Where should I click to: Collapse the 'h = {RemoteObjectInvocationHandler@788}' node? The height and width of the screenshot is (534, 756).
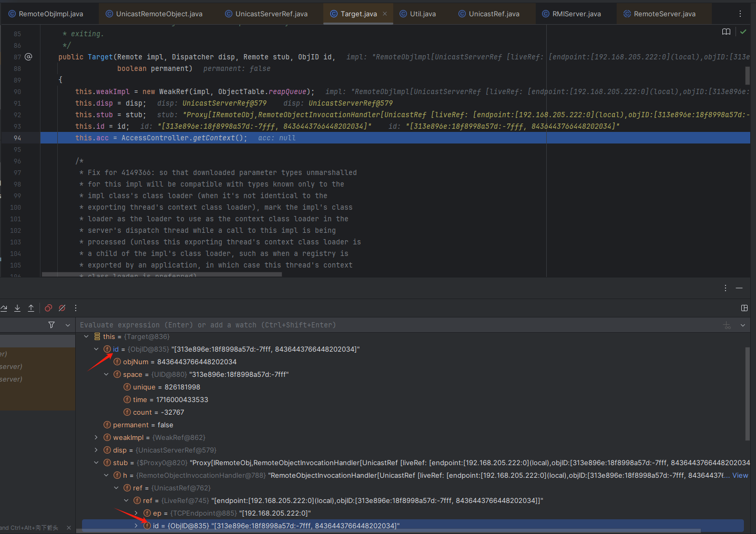(x=106, y=475)
